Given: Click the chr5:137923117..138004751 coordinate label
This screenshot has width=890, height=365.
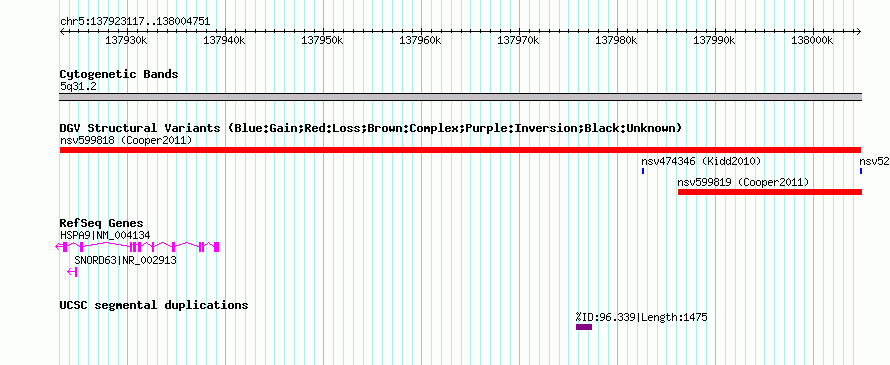Looking at the screenshot, I should point(135,22).
